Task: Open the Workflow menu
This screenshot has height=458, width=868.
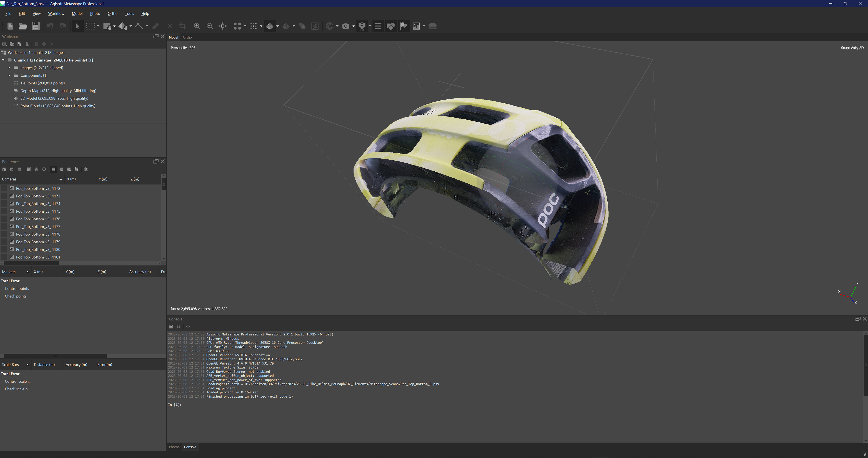Action: [x=56, y=14]
